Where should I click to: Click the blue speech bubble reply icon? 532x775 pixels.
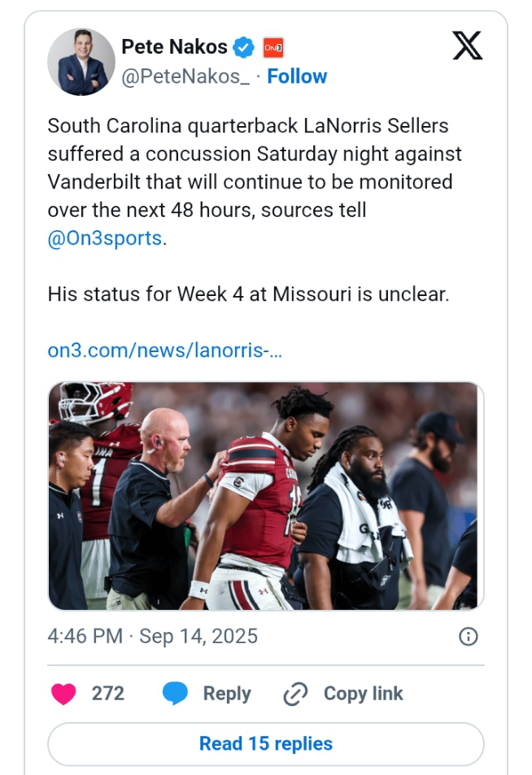pos(175,694)
